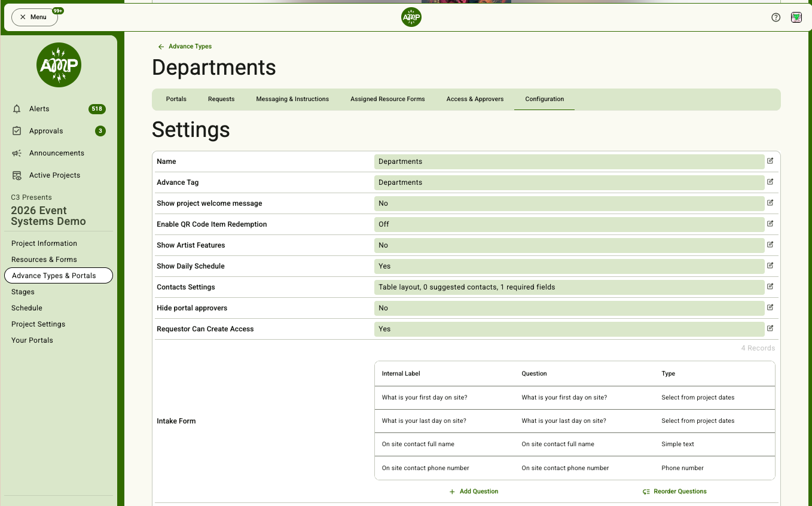Click the '4 Records' count text
812x506 pixels.
coord(758,348)
